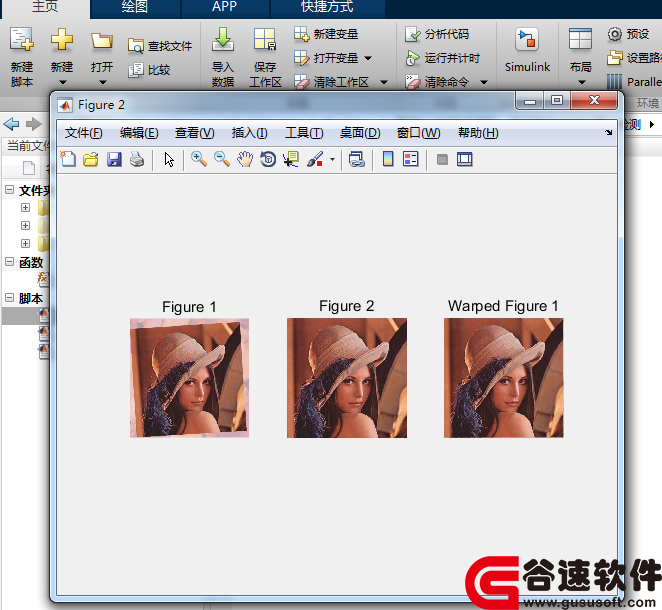The height and width of the screenshot is (610, 662).
Task: Click Show Plot Tools icon
Action: [x=464, y=159]
